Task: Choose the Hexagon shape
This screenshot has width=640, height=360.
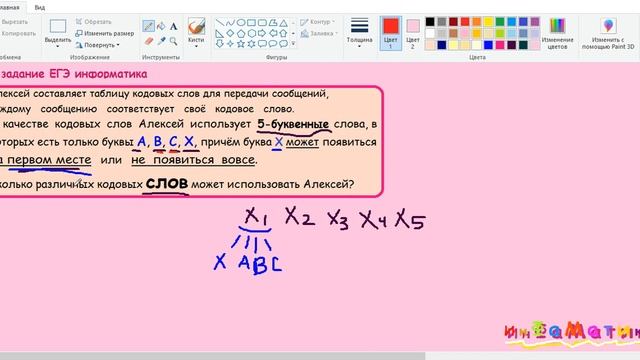Action: pyautogui.click(x=251, y=33)
